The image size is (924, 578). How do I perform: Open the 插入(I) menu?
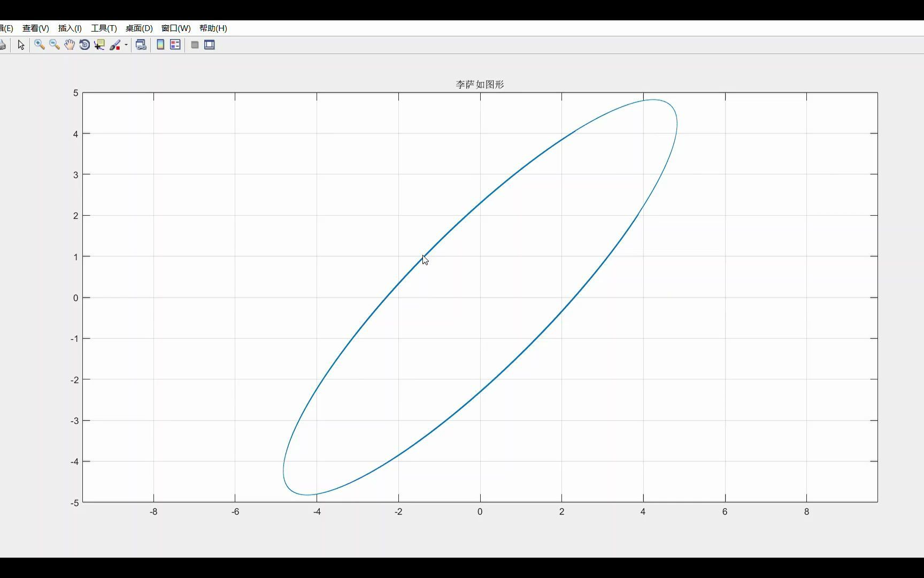(70, 28)
